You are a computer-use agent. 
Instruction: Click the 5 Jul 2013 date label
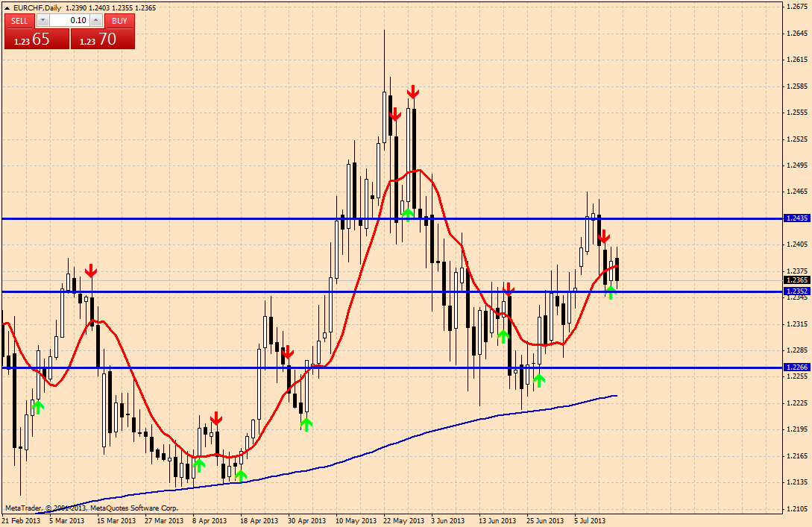(x=589, y=520)
